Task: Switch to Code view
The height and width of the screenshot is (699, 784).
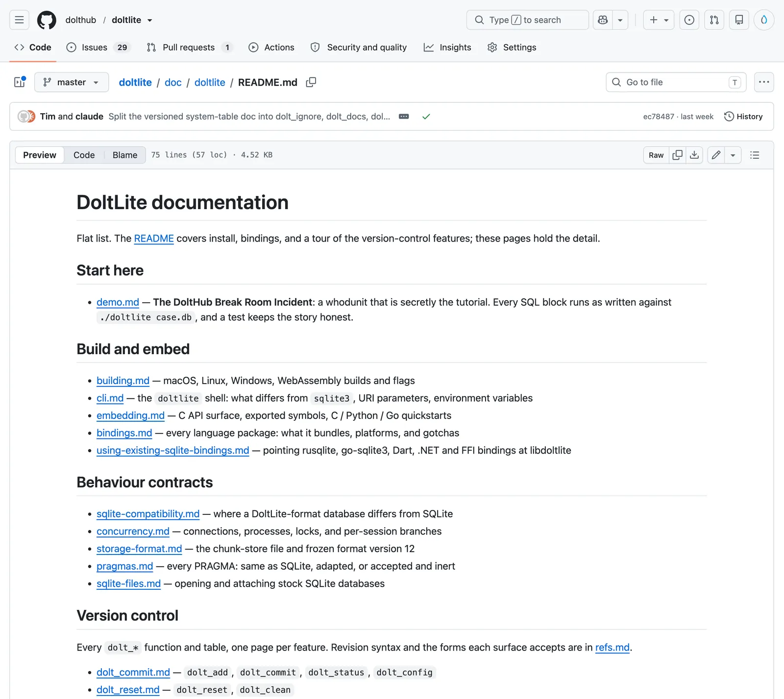Action: [84, 155]
